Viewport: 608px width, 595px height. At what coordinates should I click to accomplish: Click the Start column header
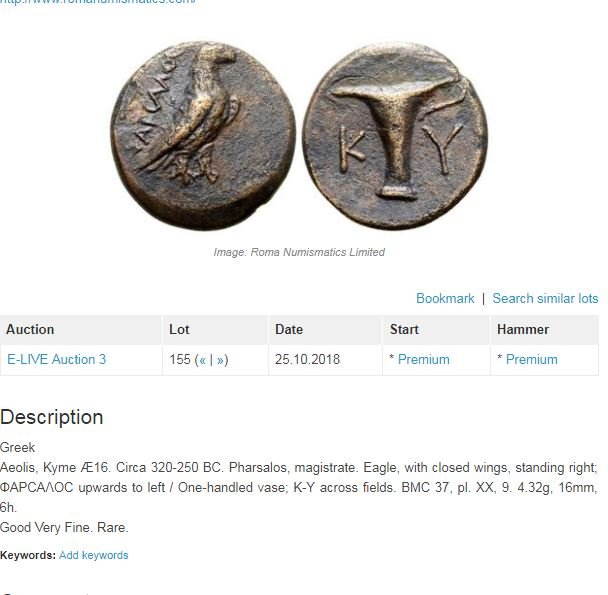pos(436,330)
